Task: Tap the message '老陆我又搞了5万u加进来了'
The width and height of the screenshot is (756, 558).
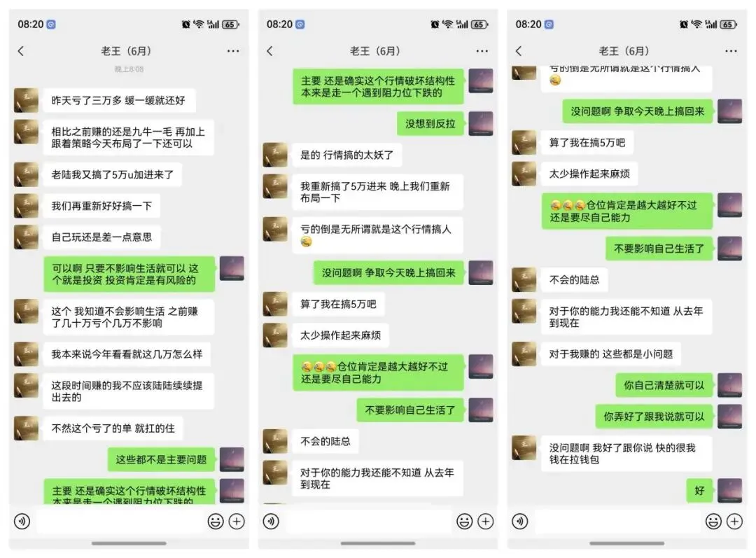Action: (112, 174)
